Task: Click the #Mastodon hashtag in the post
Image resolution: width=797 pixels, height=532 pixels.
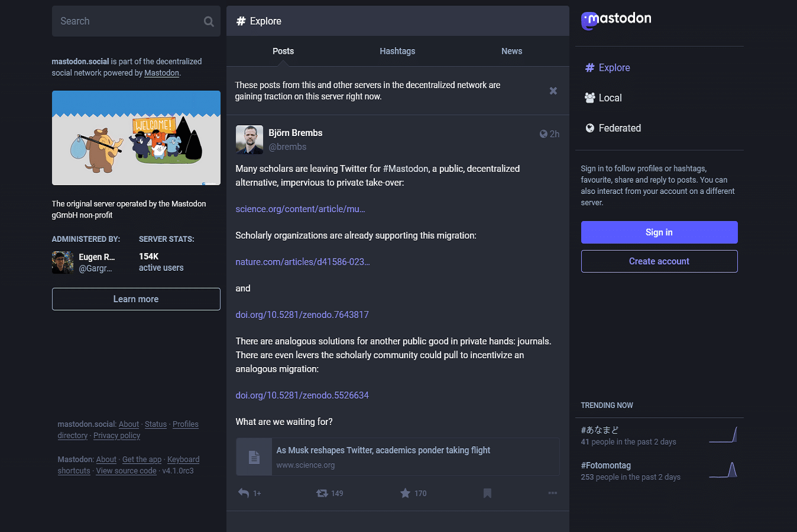Action: (x=406, y=169)
